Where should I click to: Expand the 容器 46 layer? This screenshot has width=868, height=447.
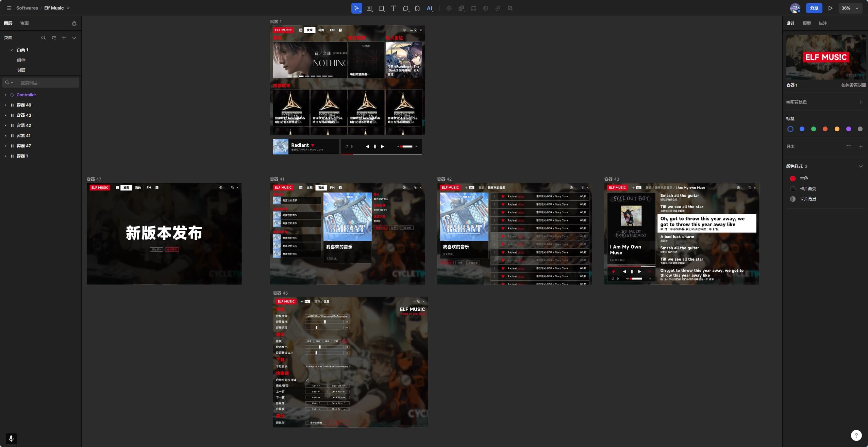5,105
